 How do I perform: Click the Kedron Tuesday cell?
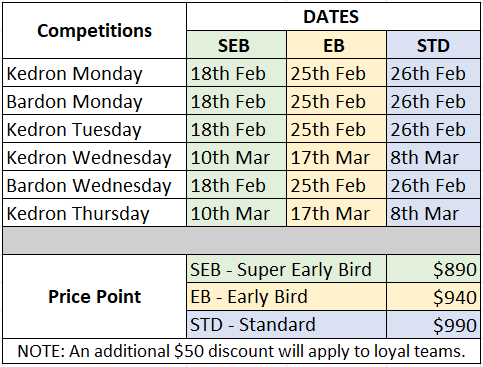pyautogui.click(x=95, y=129)
